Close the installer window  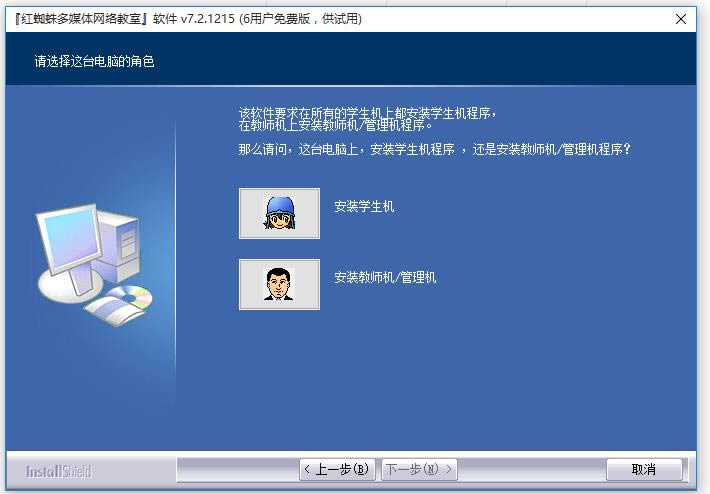pyautogui.click(x=681, y=19)
